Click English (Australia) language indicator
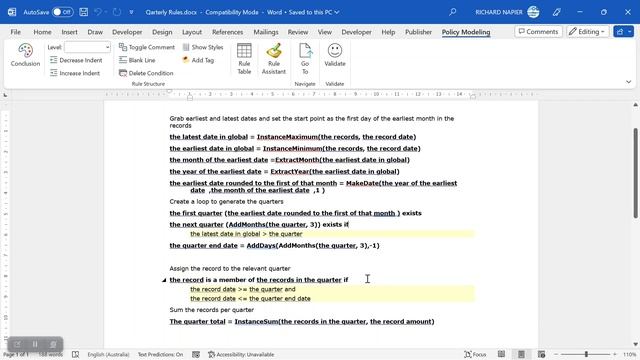This screenshot has width=640, height=360. [x=108, y=354]
